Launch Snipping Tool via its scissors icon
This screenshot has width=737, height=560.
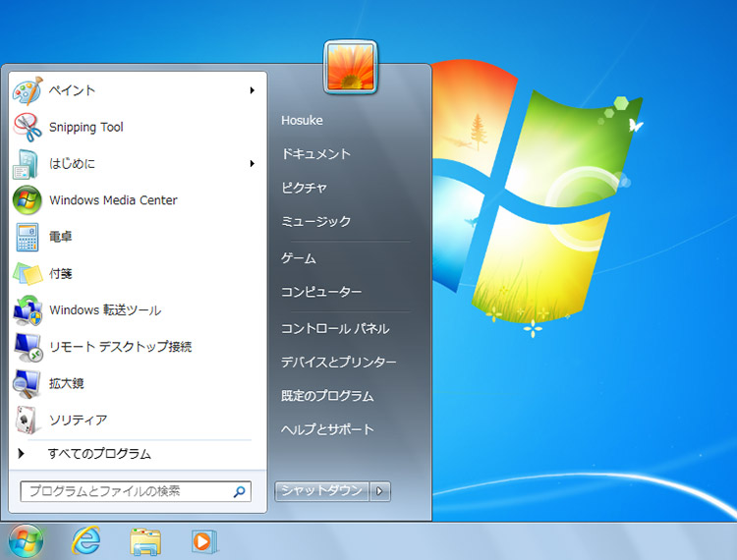pos(27,127)
